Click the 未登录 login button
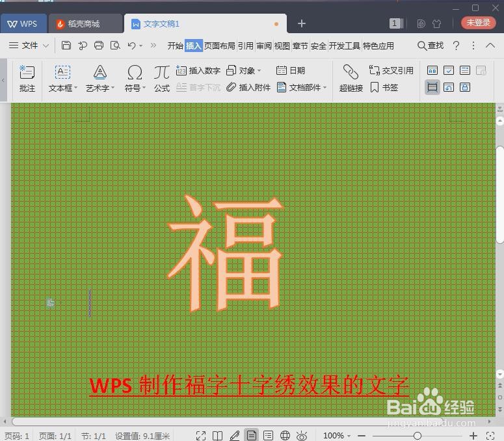The width and height of the screenshot is (504, 441). 478,23
